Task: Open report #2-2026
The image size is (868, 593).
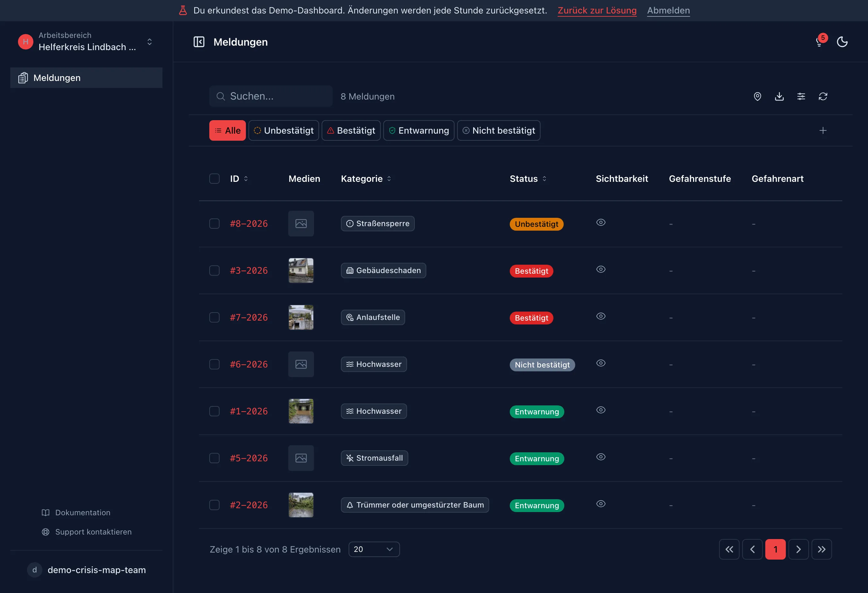Action: [249, 505]
